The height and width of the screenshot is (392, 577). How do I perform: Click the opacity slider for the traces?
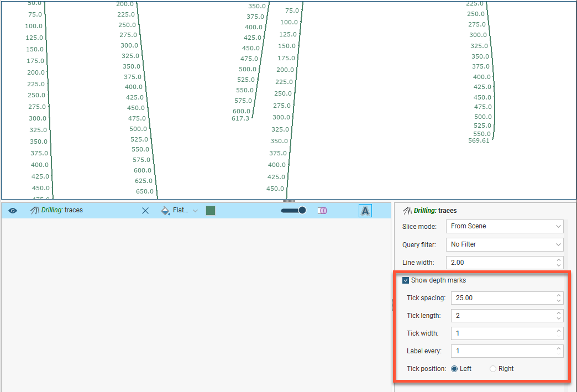(x=293, y=210)
